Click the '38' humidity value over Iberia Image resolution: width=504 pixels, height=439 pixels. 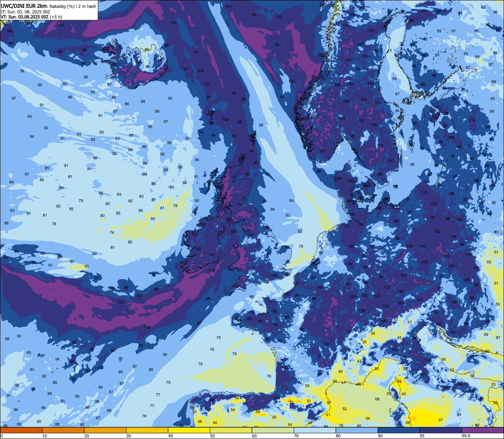pos(200,422)
